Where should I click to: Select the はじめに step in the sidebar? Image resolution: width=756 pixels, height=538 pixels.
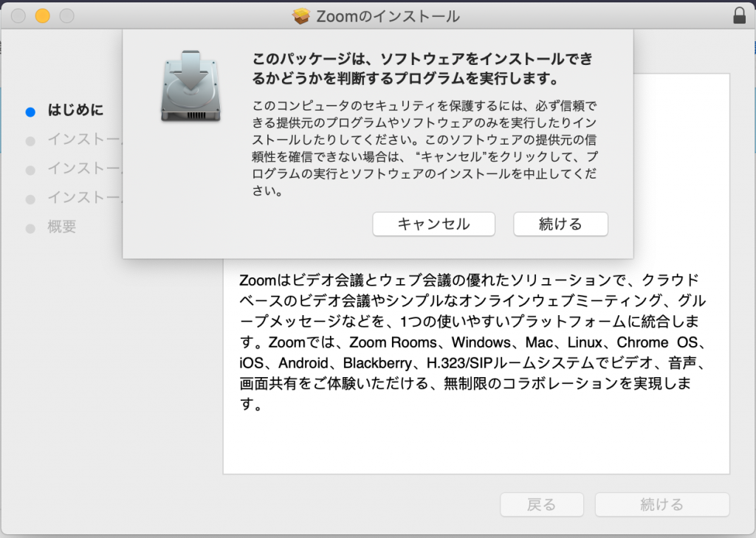point(75,110)
